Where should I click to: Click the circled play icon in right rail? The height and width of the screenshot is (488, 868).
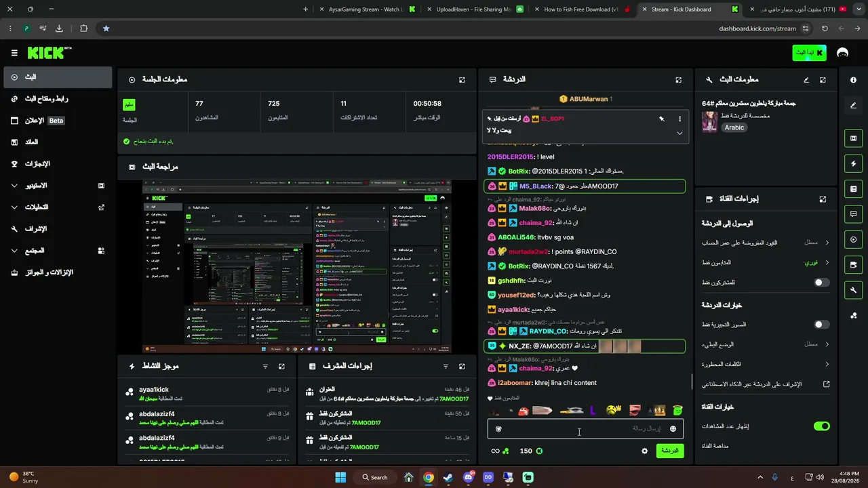(853, 239)
